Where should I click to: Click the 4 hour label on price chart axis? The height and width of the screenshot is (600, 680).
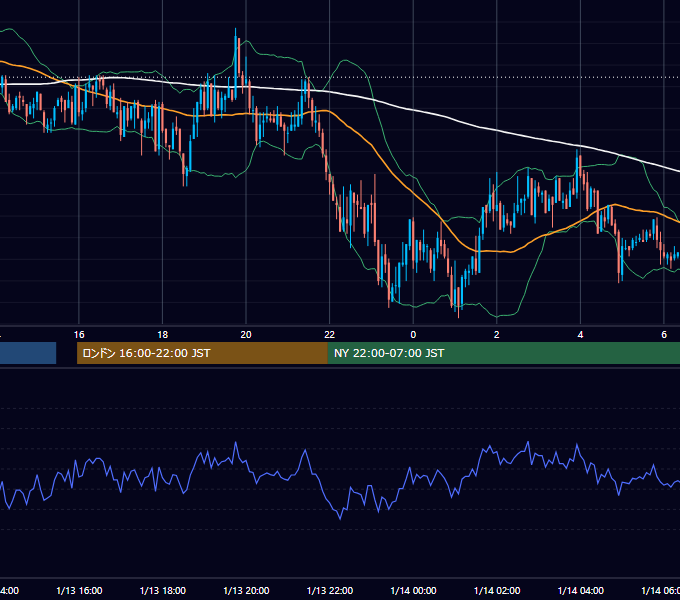580,335
